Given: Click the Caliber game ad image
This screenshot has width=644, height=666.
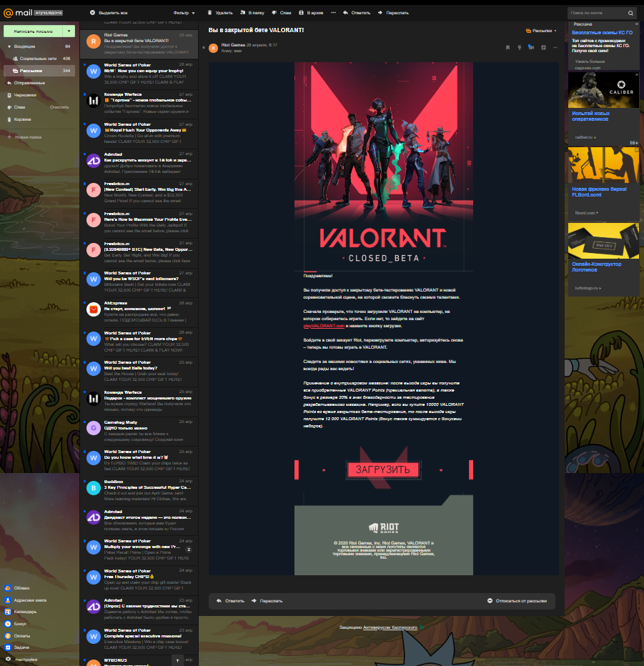Looking at the screenshot, I should (603, 90).
